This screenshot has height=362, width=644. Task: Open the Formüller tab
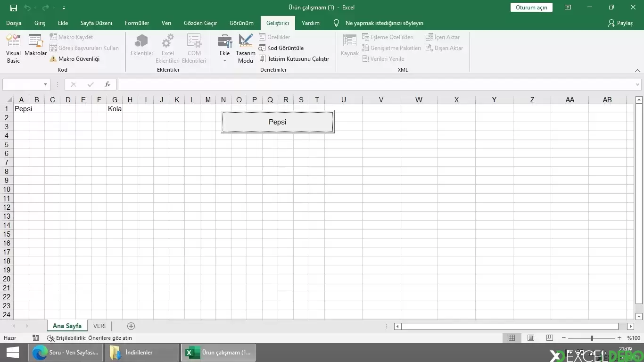tap(137, 23)
